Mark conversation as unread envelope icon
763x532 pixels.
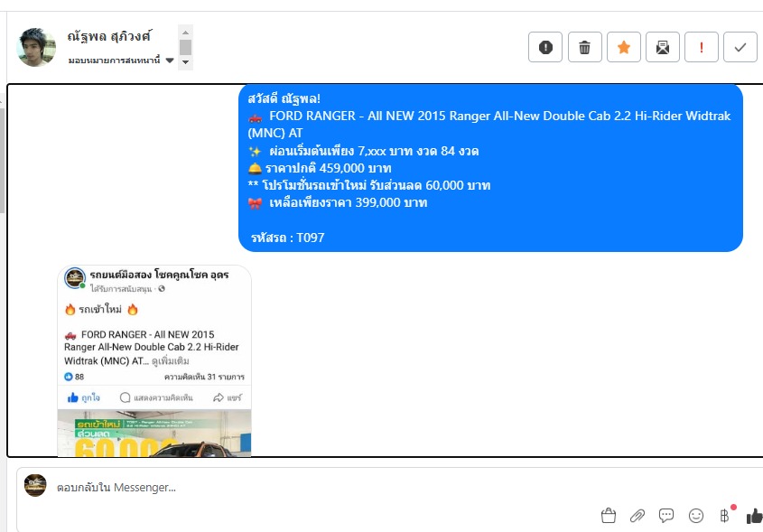pos(662,47)
